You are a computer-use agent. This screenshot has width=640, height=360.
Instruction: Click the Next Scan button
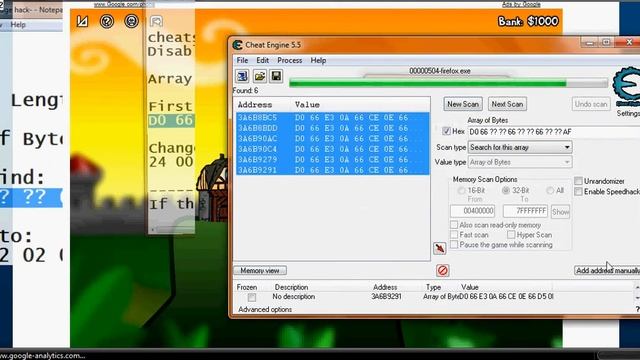point(507,104)
